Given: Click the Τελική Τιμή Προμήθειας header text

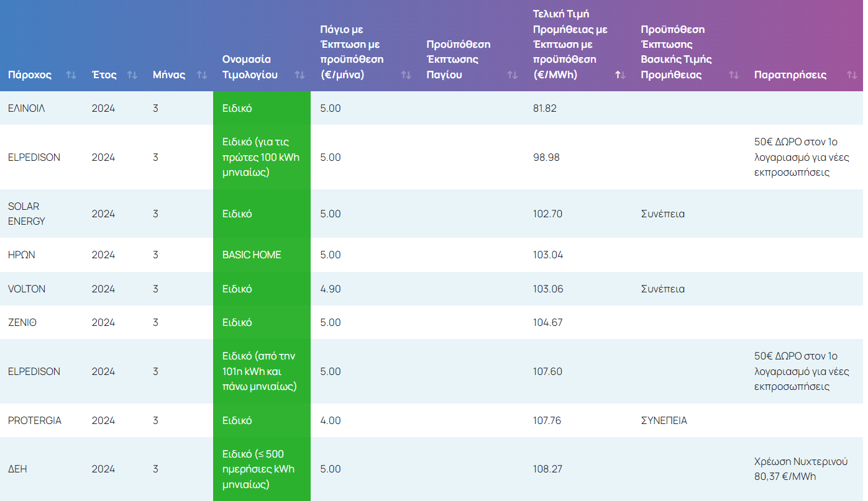Looking at the screenshot, I should (x=570, y=44).
